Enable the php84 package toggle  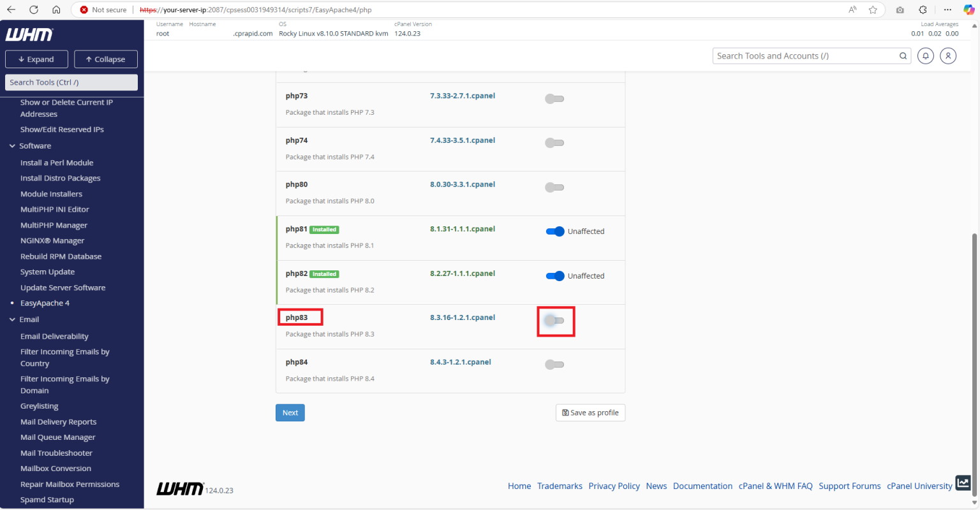pyautogui.click(x=554, y=364)
